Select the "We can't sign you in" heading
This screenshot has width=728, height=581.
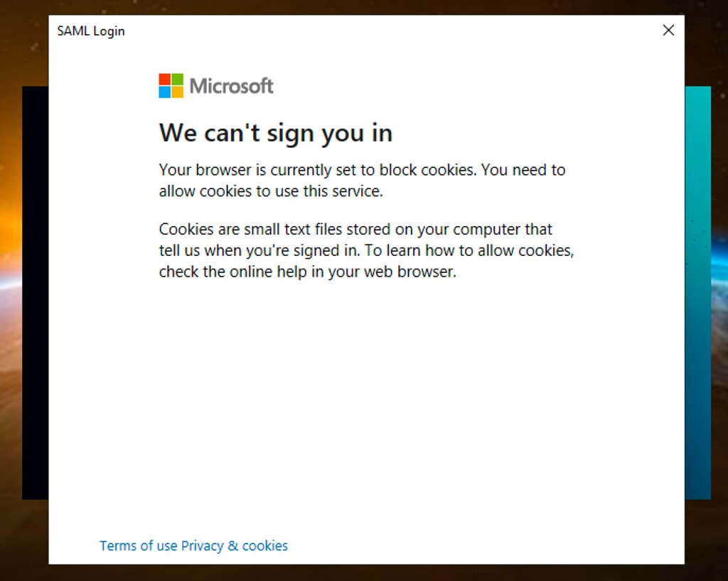click(275, 133)
